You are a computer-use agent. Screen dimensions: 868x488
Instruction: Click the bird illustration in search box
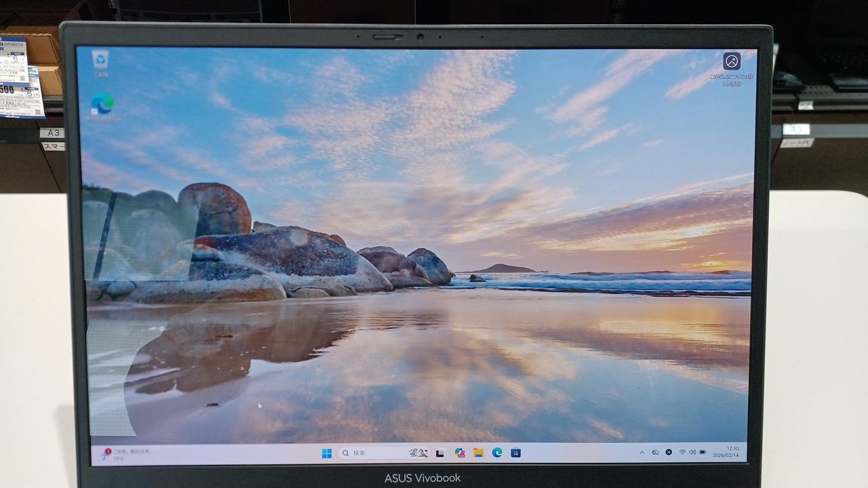[x=418, y=453]
